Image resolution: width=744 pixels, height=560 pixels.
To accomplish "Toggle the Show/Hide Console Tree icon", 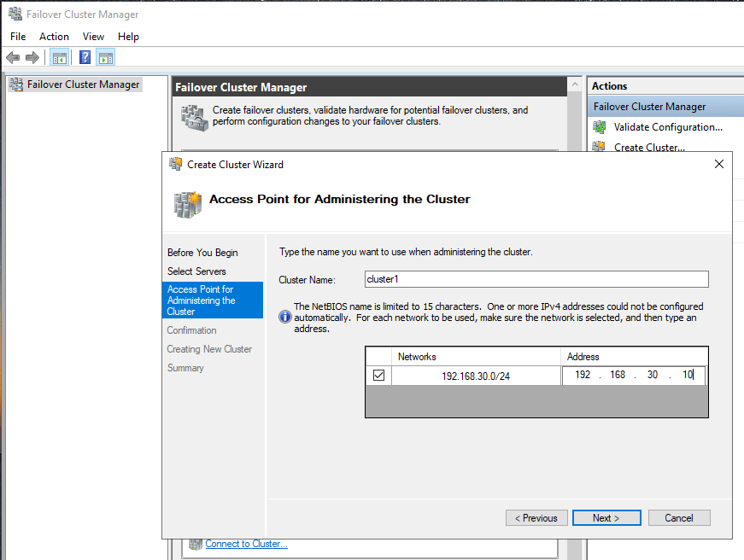I will pos(59,57).
